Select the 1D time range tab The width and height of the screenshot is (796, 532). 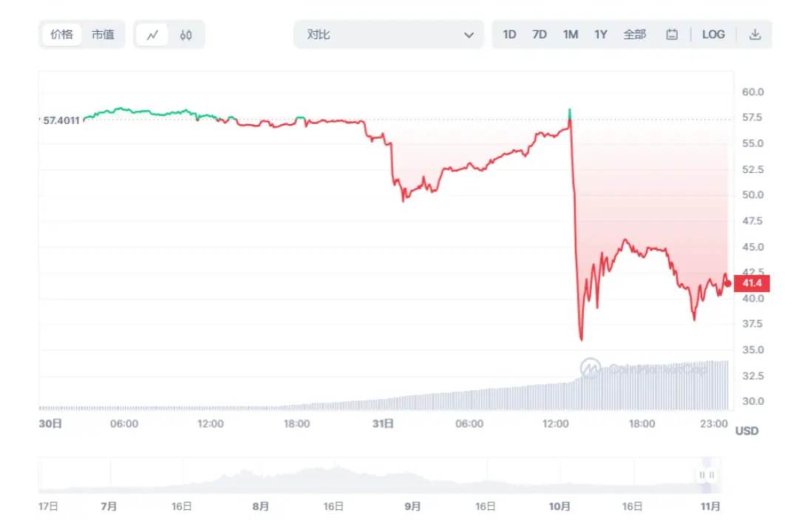(509, 35)
